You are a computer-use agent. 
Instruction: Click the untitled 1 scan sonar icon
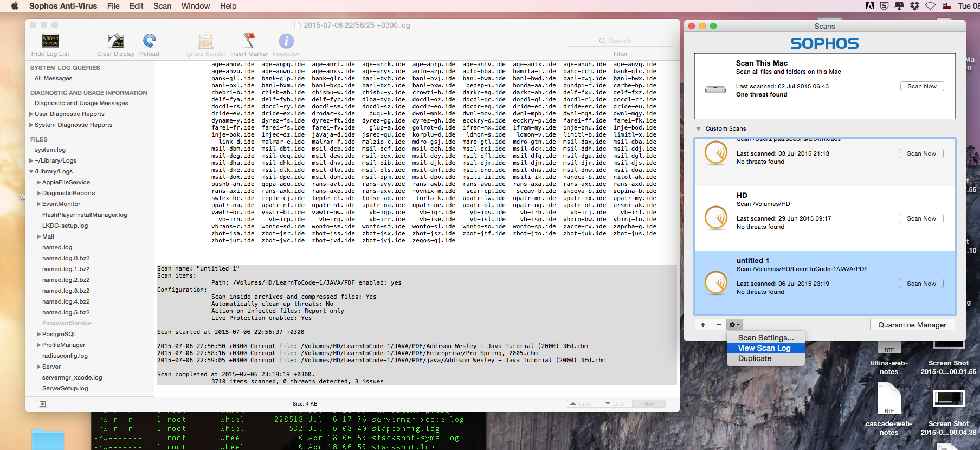click(x=716, y=283)
